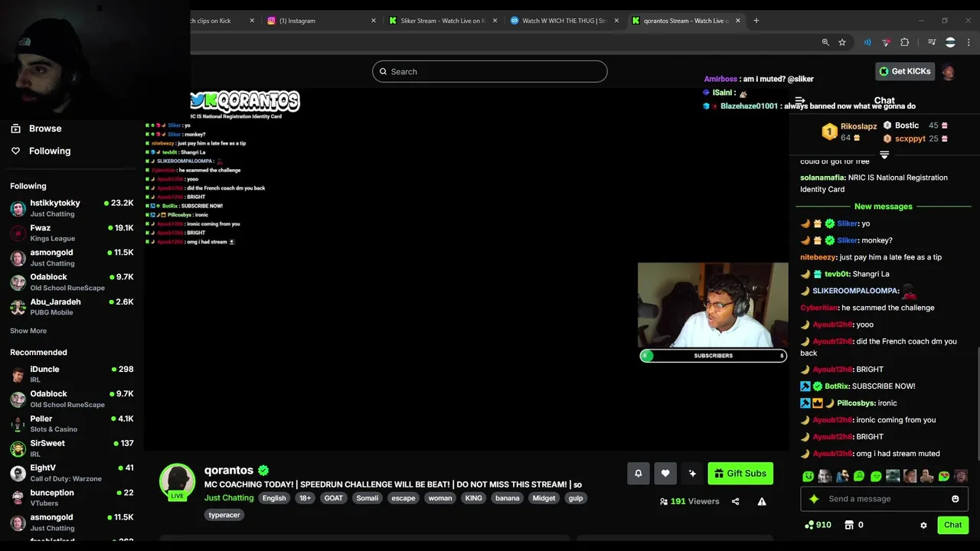Viewport: 980px width, 551px height.
Task: Click the qorantos channel avatar with LIVE badge
Action: (x=177, y=481)
